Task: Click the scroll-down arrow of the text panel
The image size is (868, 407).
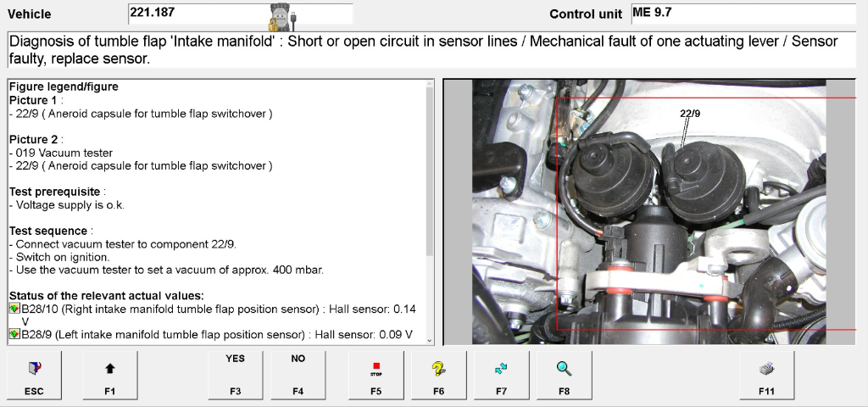Action: click(430, 341)
